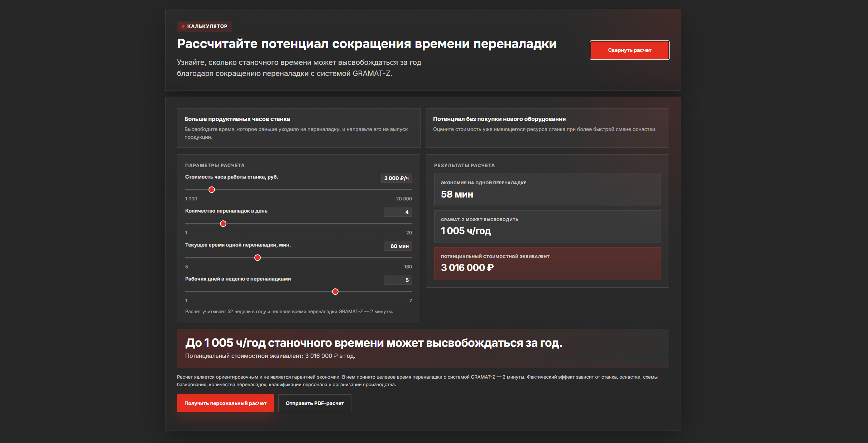Image resolution: width=868 pixels, height=443 pixels.
Task: Click label Текущее время одной переналадки, мин.
Action: pyautogui.click(x=238, y=245)
